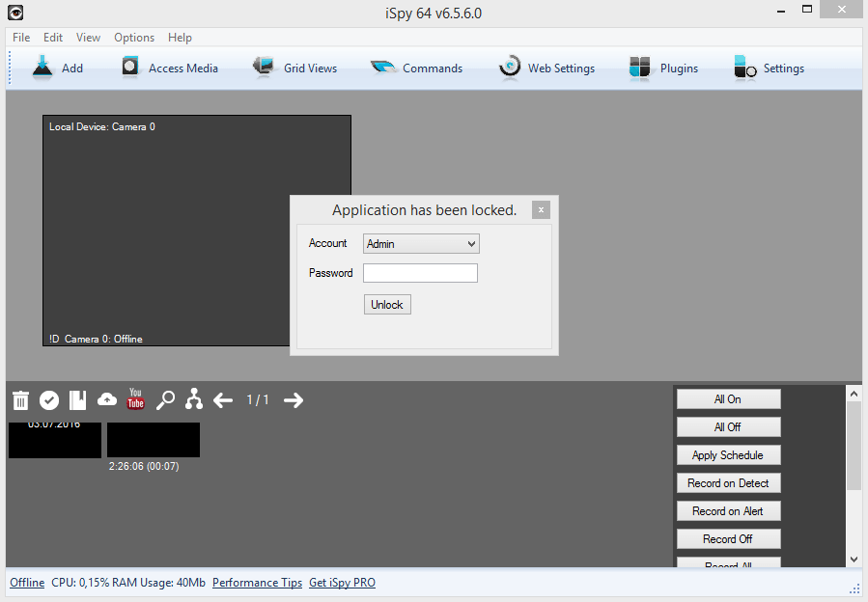Click the archive bookmark icon

tap(77, 400)
